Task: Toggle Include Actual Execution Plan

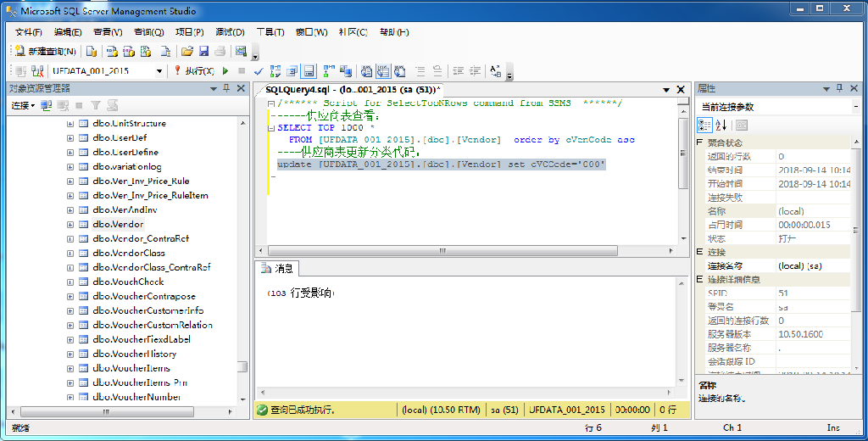Action: tap(329, 71)
